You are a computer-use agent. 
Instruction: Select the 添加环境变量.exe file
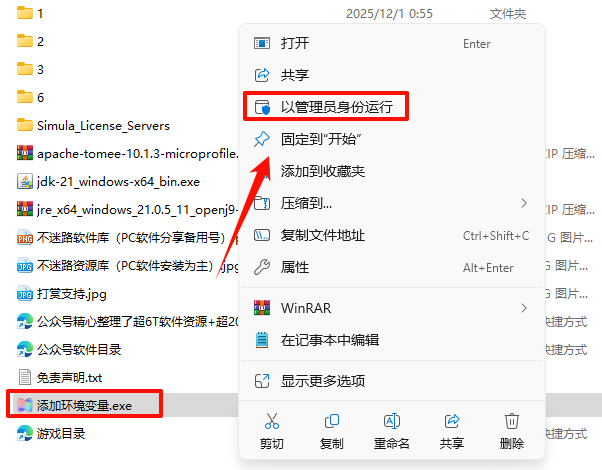point(84,405)
